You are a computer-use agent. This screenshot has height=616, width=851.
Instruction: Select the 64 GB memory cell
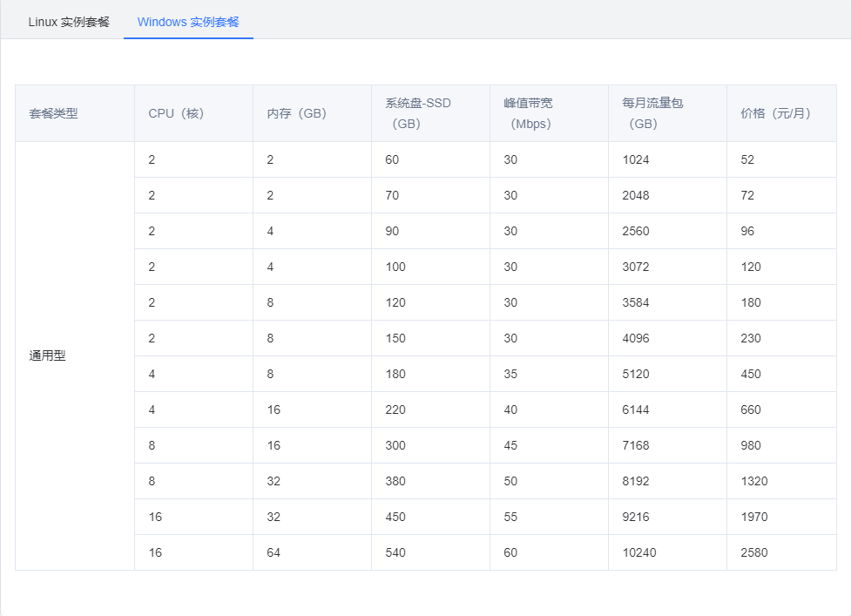click(274, 552)
